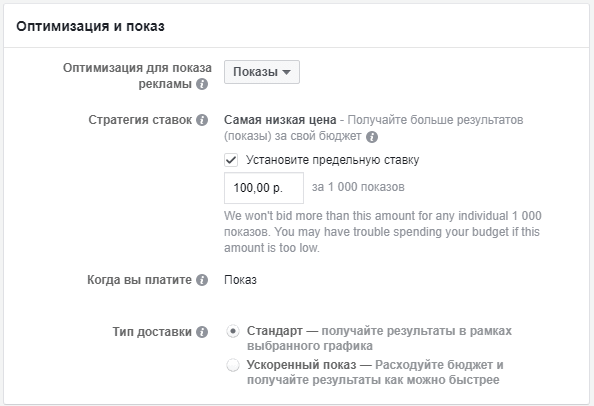
Task: Open info icon beside Оптимизация для показа рекламы
Action: (202, 84)
